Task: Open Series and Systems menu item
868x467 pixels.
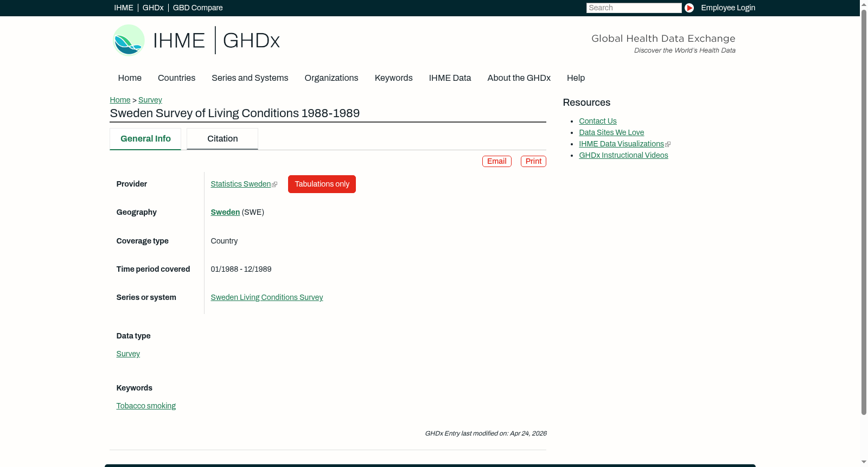Action: tap(250, 78)
